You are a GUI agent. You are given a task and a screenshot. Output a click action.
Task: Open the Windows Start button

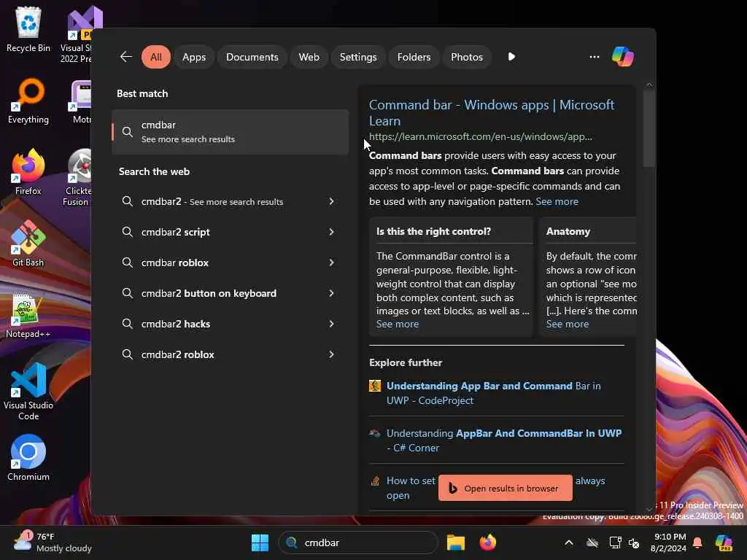click(x=260, y=542)
